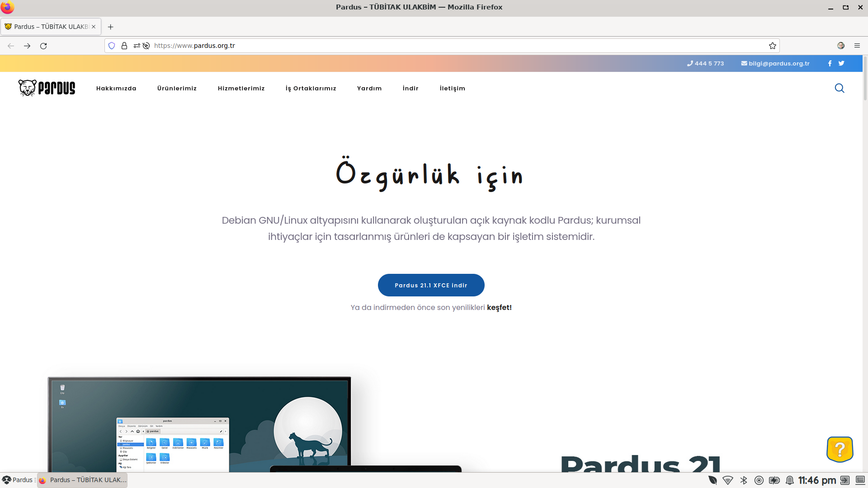
Task: Follow the keşfet! link
Action: (x=499, y=307)
